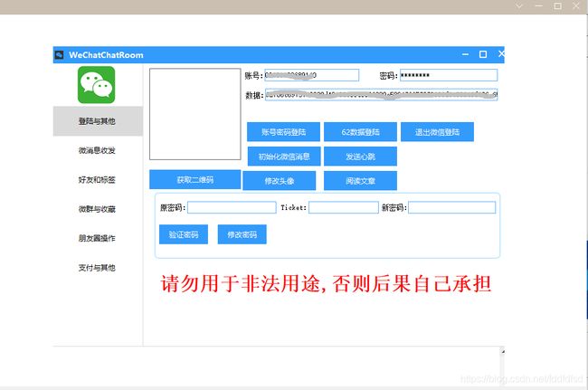Open the 朋友圈操作 sidebar tab
The width and height of the screenshot is (588, 390).
(x=98, y=238)
